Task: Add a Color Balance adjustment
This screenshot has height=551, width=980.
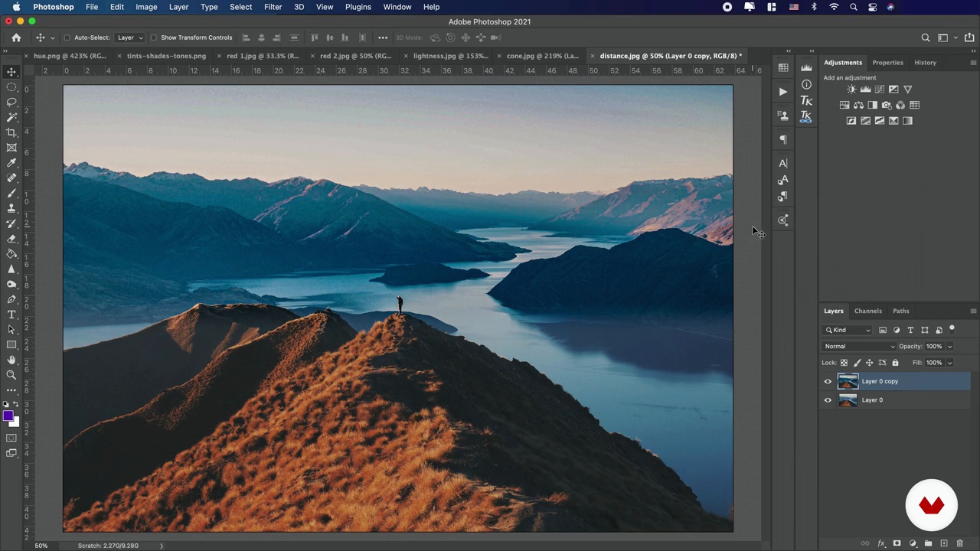Action: [x=858, y=105]
